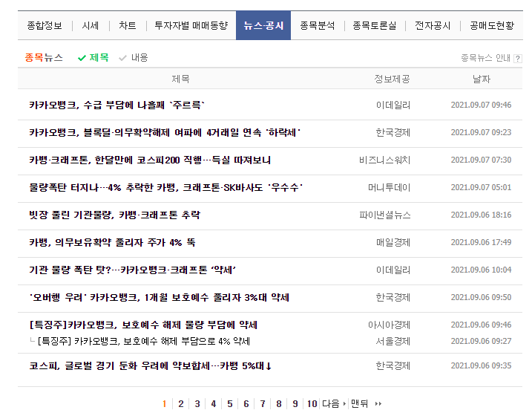Go to page 8

tap(278, 404)
